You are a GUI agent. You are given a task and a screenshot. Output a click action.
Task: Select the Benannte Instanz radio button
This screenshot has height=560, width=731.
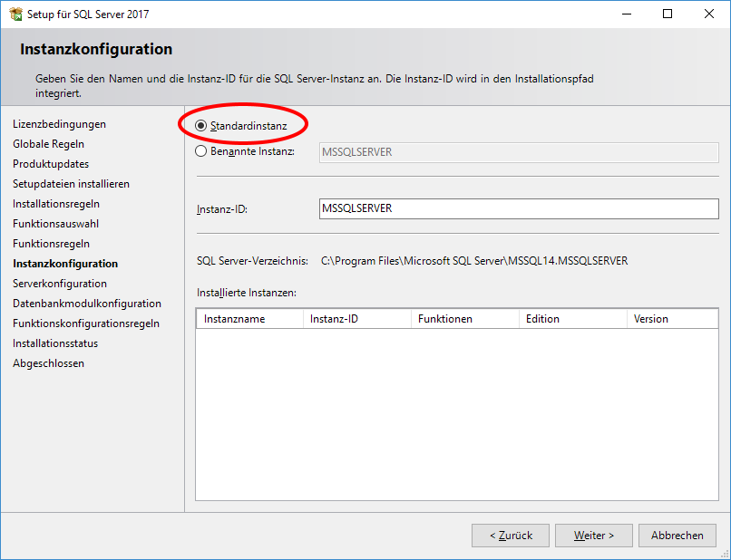(200, 151)
